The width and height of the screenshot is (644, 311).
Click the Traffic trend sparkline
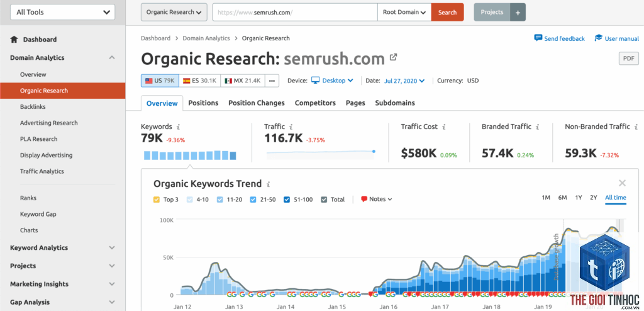point(320,154)
